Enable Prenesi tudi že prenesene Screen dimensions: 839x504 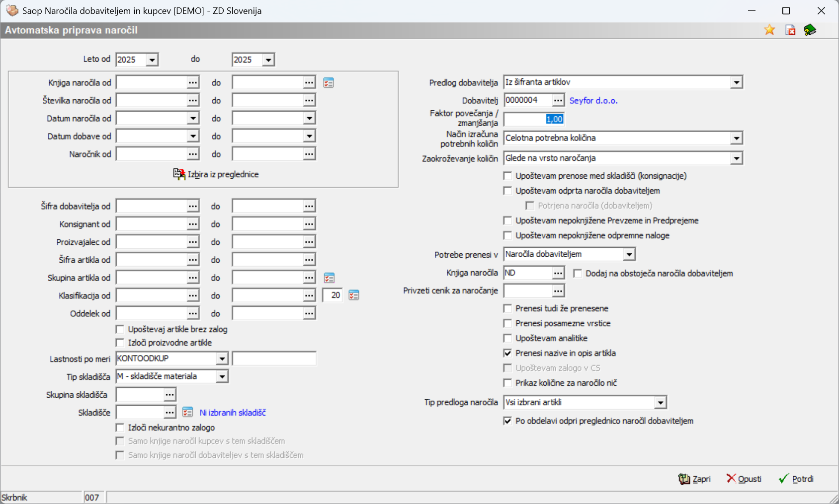pos(507,308)
